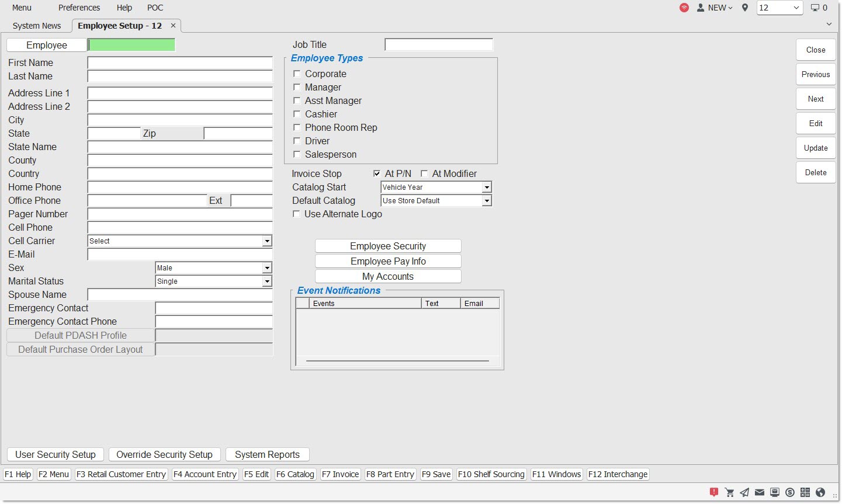Toggle the Use Alternate Logo checkbox

(x=296, y=214)
